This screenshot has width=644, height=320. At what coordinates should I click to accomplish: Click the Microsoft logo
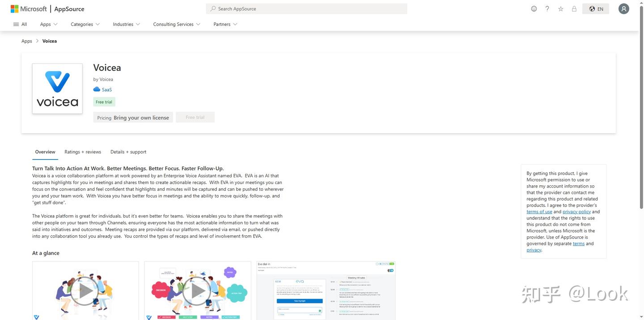[x=29, y=9]
